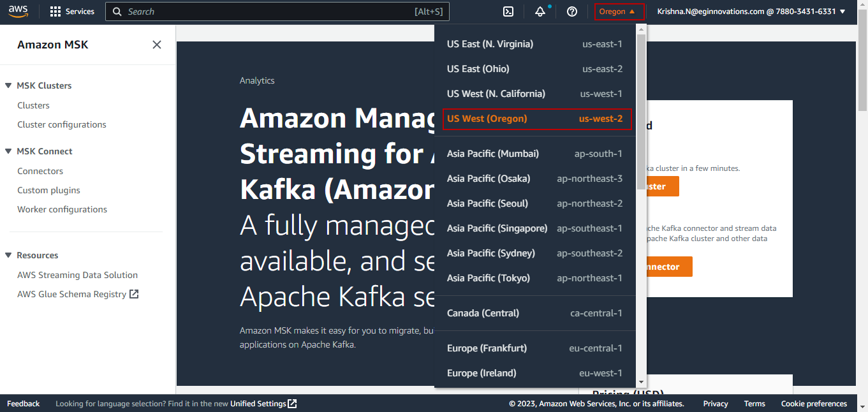Click the region list scroll-down arrow

pos(641,382)
